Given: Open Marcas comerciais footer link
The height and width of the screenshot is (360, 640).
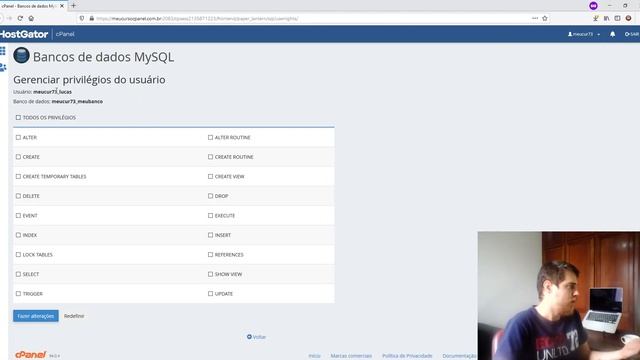Looking at the screenshot, I should pos(351,356).
